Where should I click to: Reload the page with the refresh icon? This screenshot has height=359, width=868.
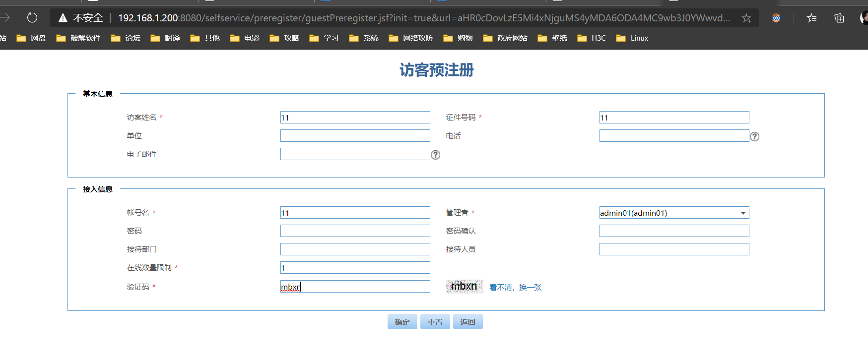click(x=32, y=18)
